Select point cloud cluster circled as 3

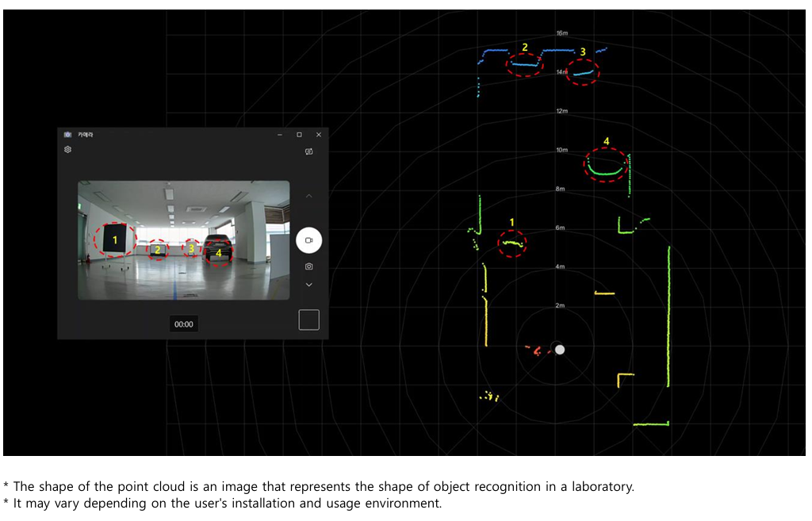coord(584,73)
